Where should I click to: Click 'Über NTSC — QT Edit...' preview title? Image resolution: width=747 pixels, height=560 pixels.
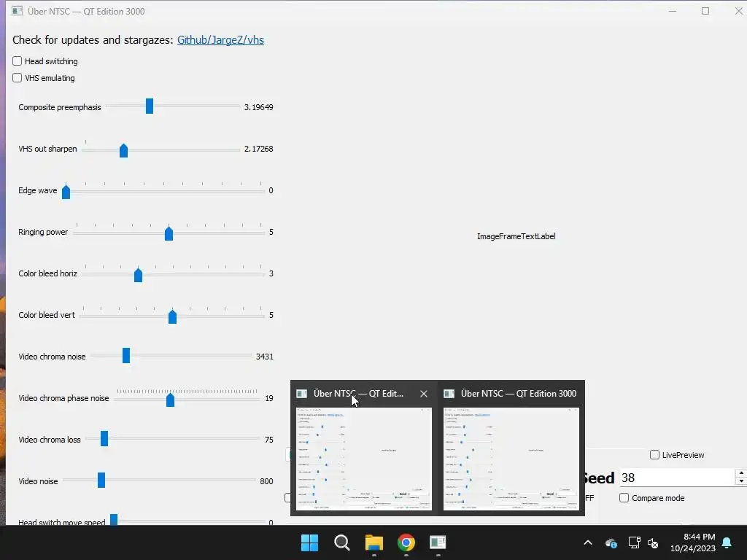[x=358, y=394]
